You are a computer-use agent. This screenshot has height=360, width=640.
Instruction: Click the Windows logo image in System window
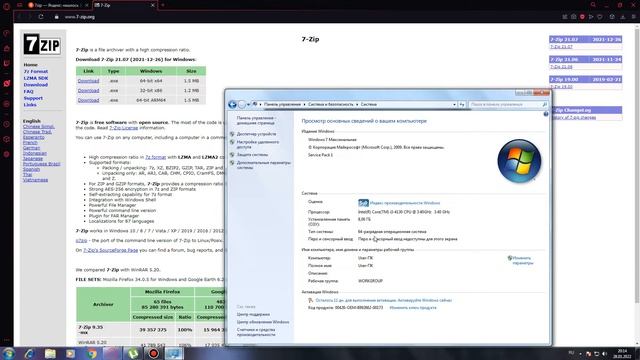point(519,161)
